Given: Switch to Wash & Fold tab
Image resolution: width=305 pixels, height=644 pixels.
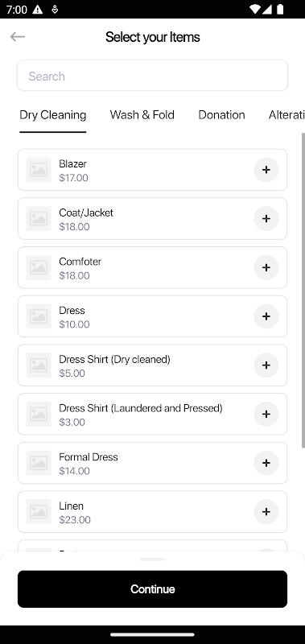Looking at the screenshot, I should [x=142, y=115].
